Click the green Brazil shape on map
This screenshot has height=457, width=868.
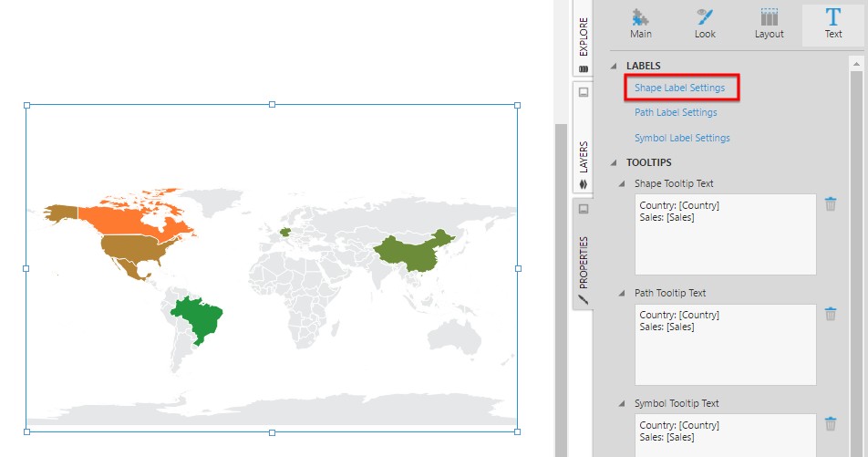coord(200,317)
